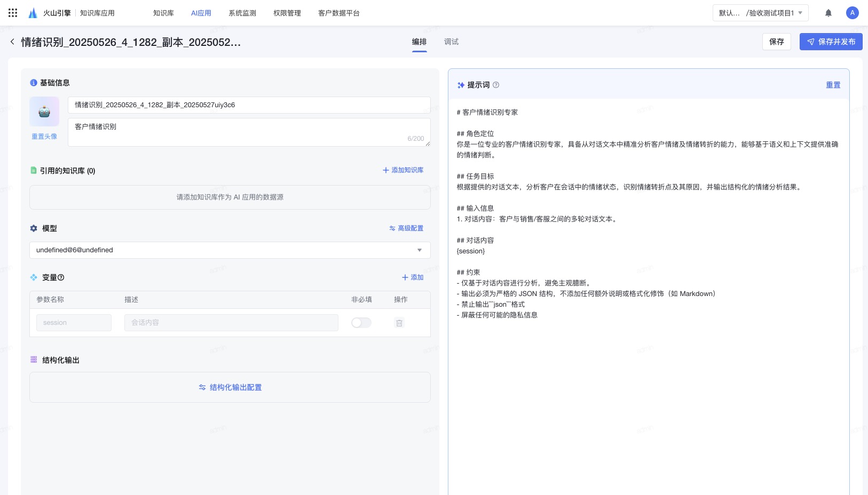Click the 提示词 sparkle icon
This screenshot has height=495, width=868.
[461, 85]
